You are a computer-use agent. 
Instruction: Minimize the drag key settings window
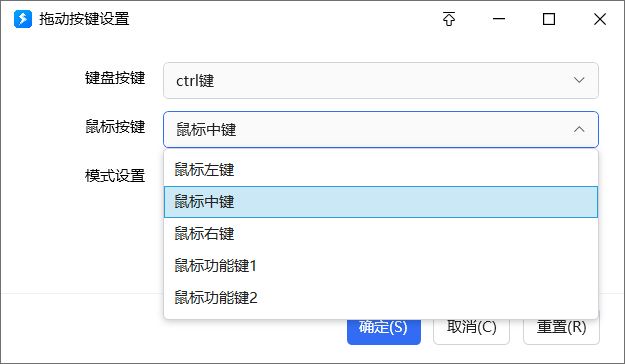(x=499, y=19)
